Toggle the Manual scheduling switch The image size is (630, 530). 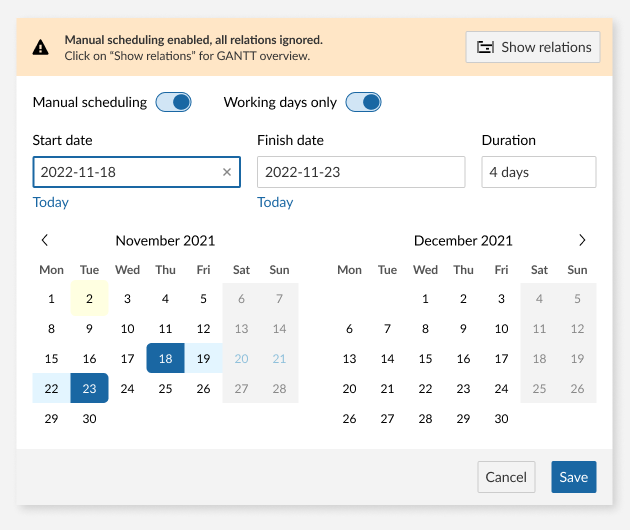click(x=173, y=102)
